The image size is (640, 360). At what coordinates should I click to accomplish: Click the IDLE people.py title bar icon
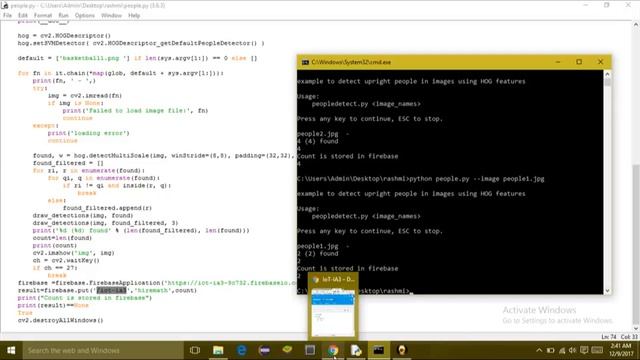(x=5, y=5)
